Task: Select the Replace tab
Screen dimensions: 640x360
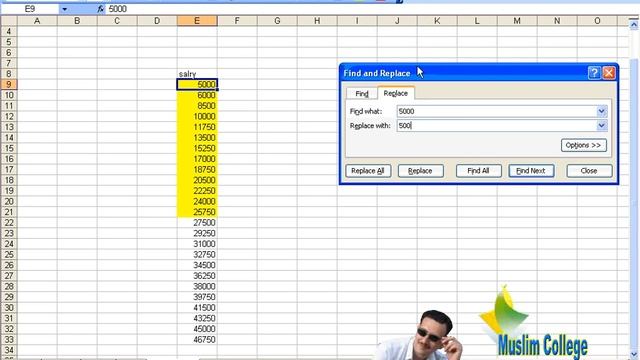Action: [396, 93]
